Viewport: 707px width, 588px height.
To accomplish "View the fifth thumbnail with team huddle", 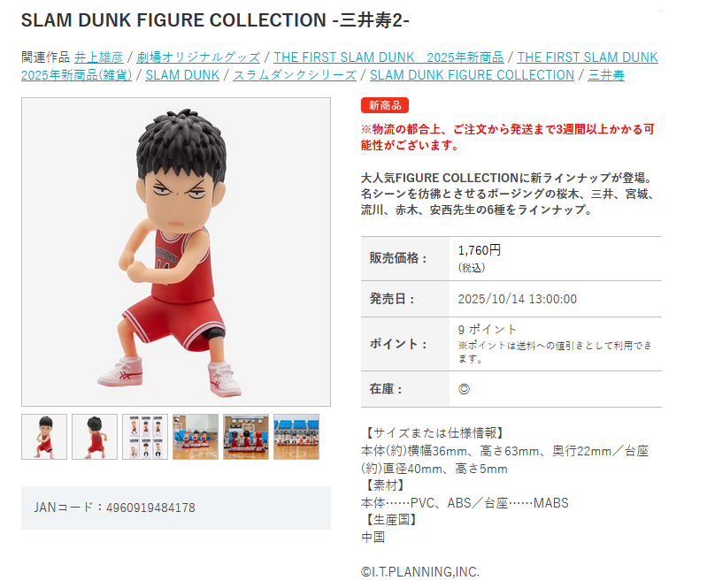I will coord(246,437).
